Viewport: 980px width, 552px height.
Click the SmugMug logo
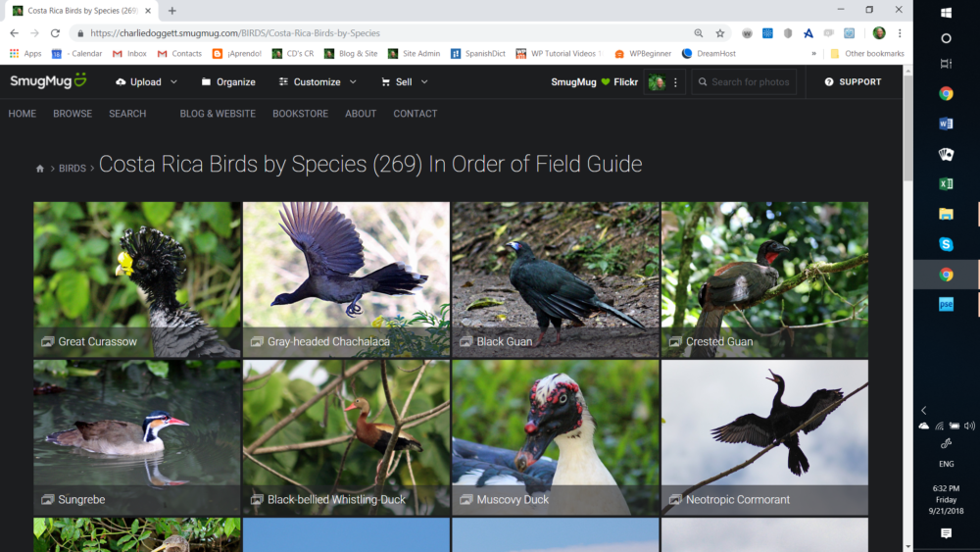(x=48, y=81)
